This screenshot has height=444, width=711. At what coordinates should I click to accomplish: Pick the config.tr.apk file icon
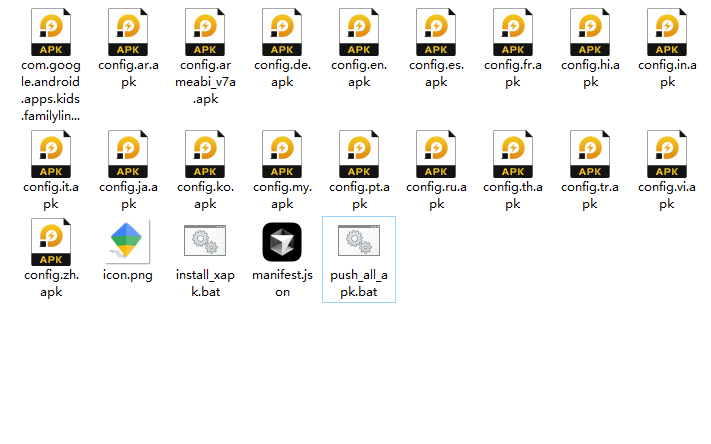click(590, 154)
